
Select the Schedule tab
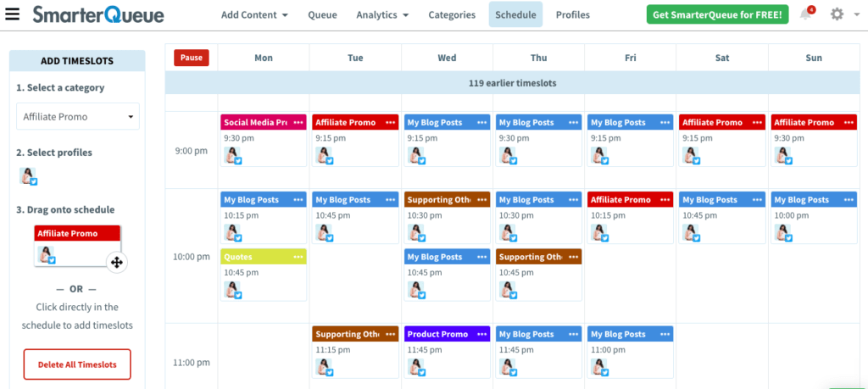coord(515,15)
